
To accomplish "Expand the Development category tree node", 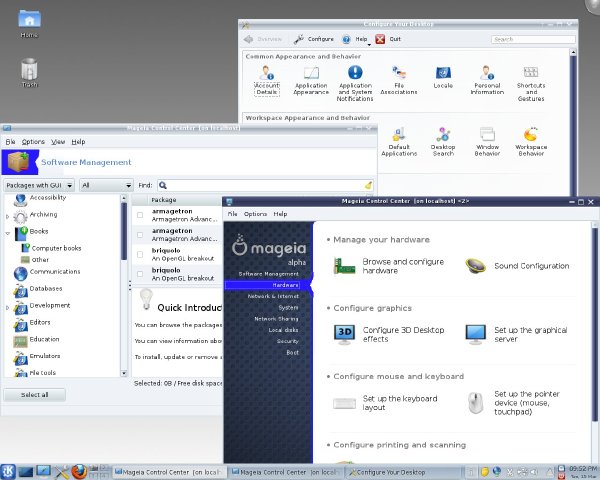I will (7, 307).
